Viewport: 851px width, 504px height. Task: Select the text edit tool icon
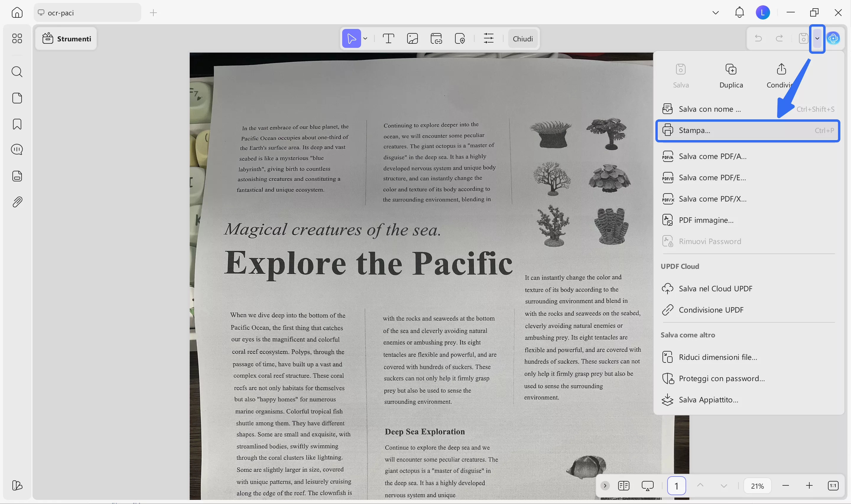pyautogui.click(x=388, y=39)
